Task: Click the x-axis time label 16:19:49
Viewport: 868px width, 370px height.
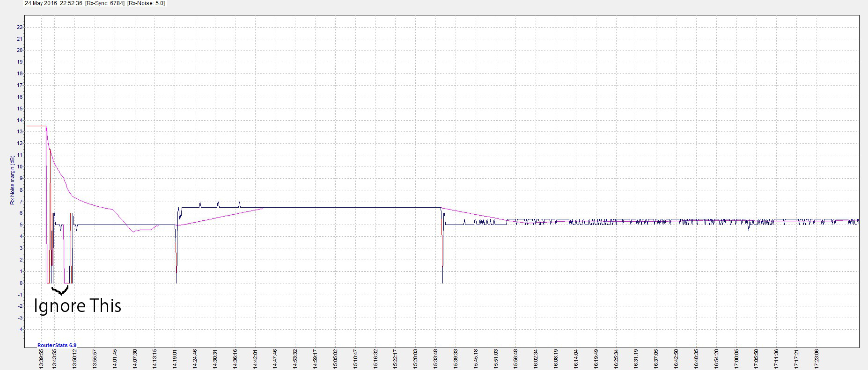Action: [x=597, y=359]
